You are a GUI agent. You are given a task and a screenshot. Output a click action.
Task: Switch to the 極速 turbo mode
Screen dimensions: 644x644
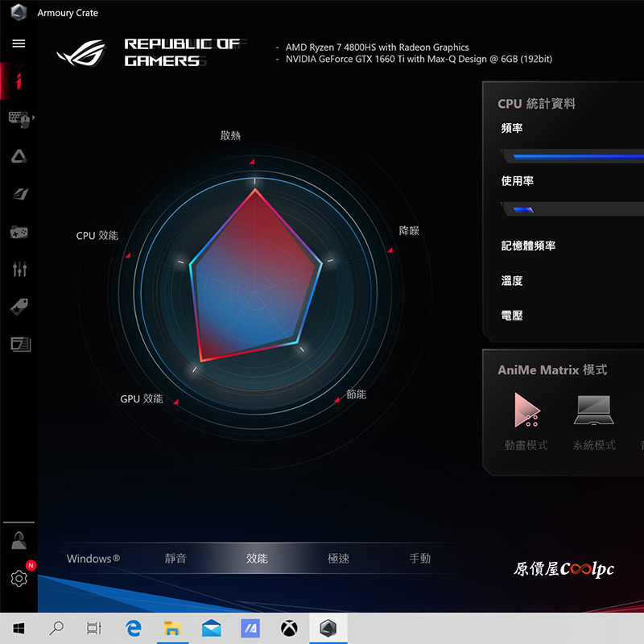[x=338, y=559]
